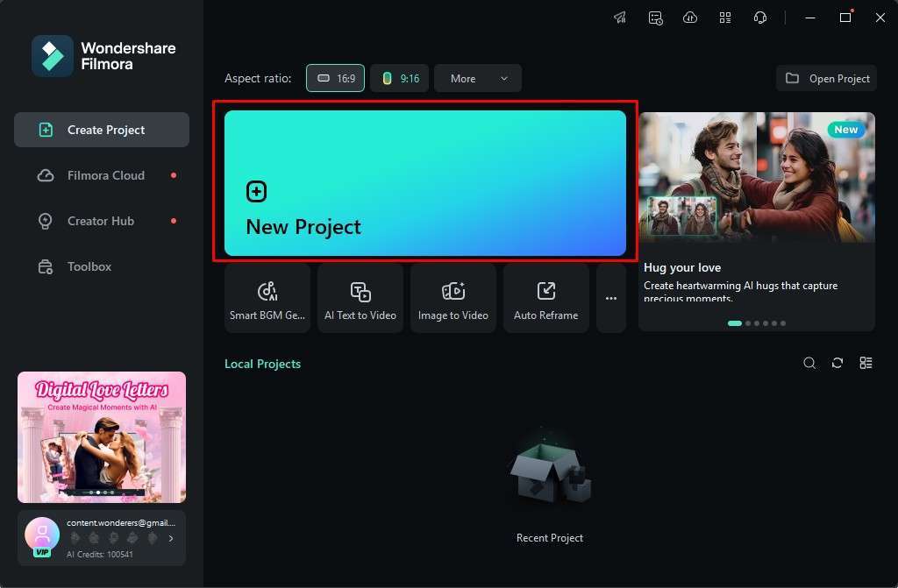Click the VIP user avatar
The height and width of the screenshot is (588, 898).
42,536
